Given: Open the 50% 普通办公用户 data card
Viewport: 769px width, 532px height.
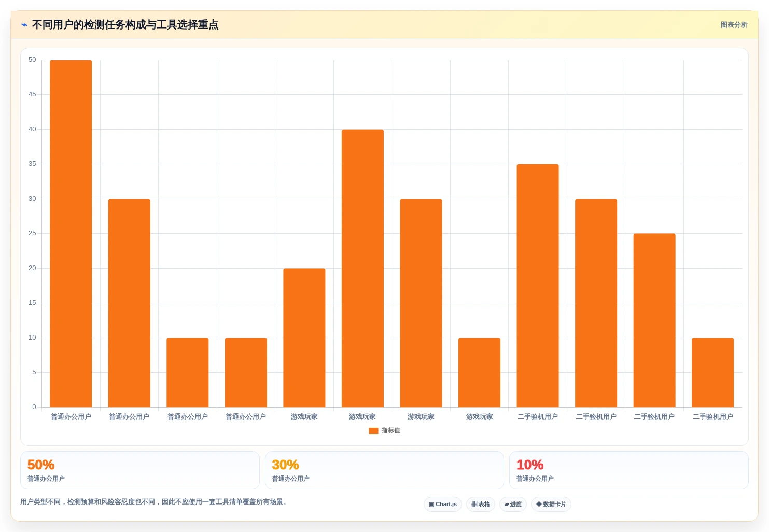Looking at the screenshot, I should tap(140, 470).
